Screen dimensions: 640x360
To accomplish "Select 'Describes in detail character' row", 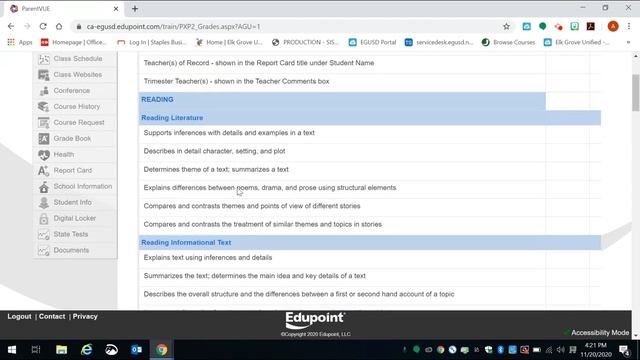I will (x=370, y=151).
